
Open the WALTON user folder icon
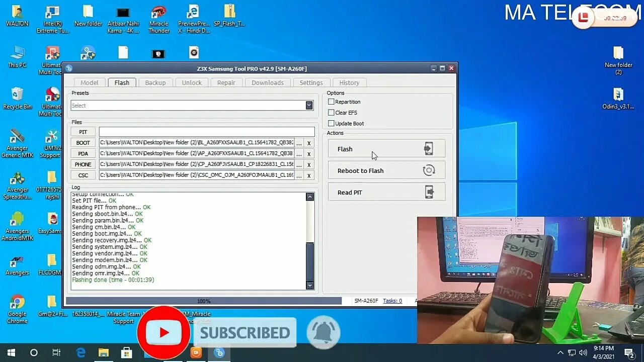pos(17,16)
